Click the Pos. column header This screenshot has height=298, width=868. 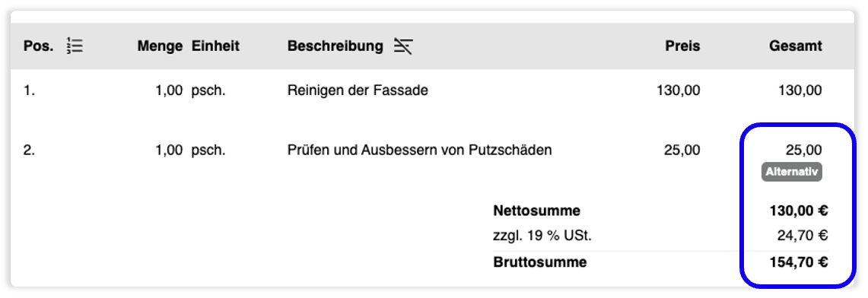tap(39, 46)
